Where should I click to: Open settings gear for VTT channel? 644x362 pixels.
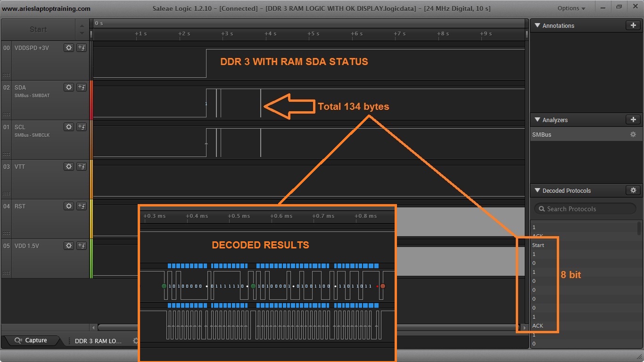tap(69, 166)
